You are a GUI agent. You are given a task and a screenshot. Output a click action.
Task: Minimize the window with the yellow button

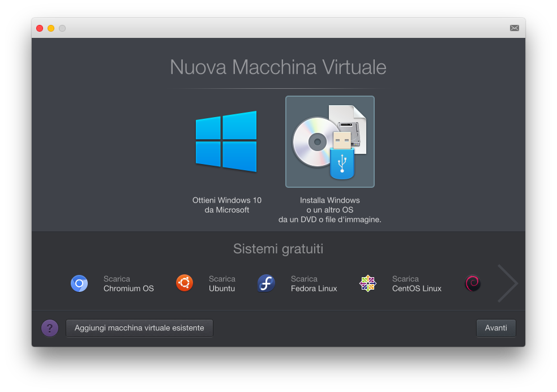coord(51,28)
